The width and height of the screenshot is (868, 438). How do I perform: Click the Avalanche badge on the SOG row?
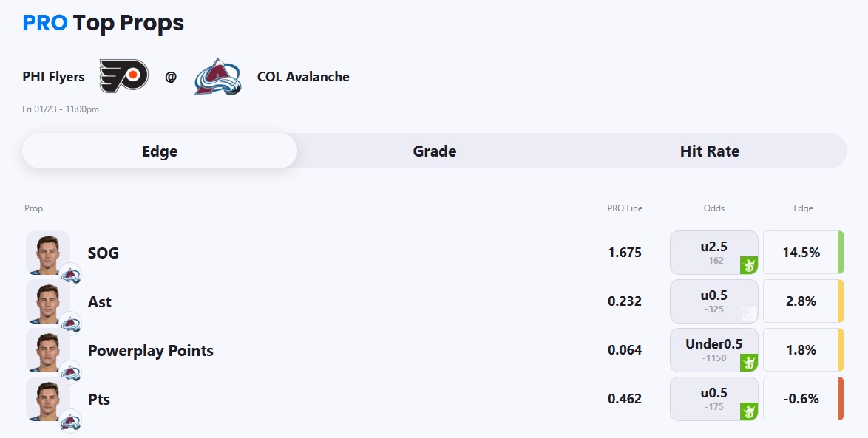click(x=71, y=274)
